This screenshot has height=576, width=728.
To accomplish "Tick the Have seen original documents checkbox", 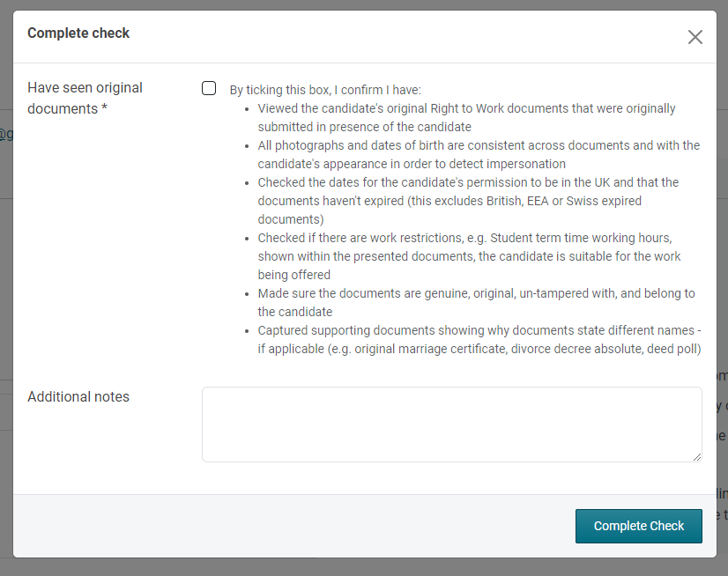I will click(209, 88).
